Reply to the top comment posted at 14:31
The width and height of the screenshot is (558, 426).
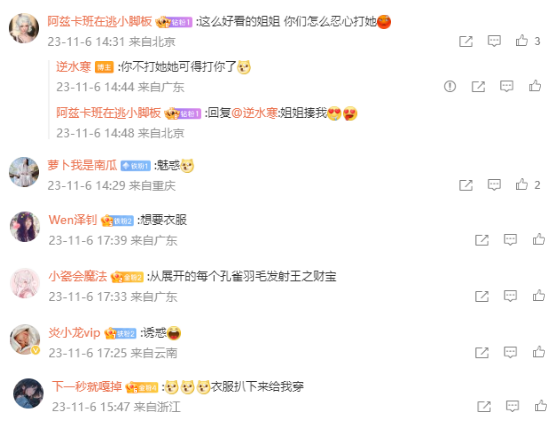494,41
